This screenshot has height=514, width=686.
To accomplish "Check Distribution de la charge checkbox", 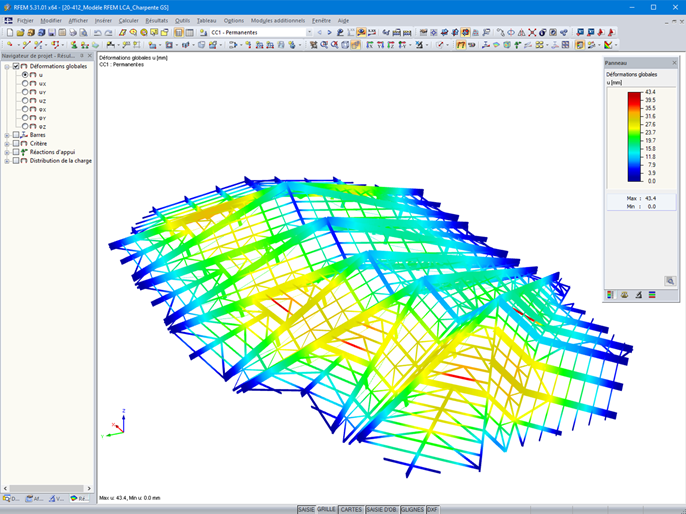I will pyautogui.click(x=16, y=161).
